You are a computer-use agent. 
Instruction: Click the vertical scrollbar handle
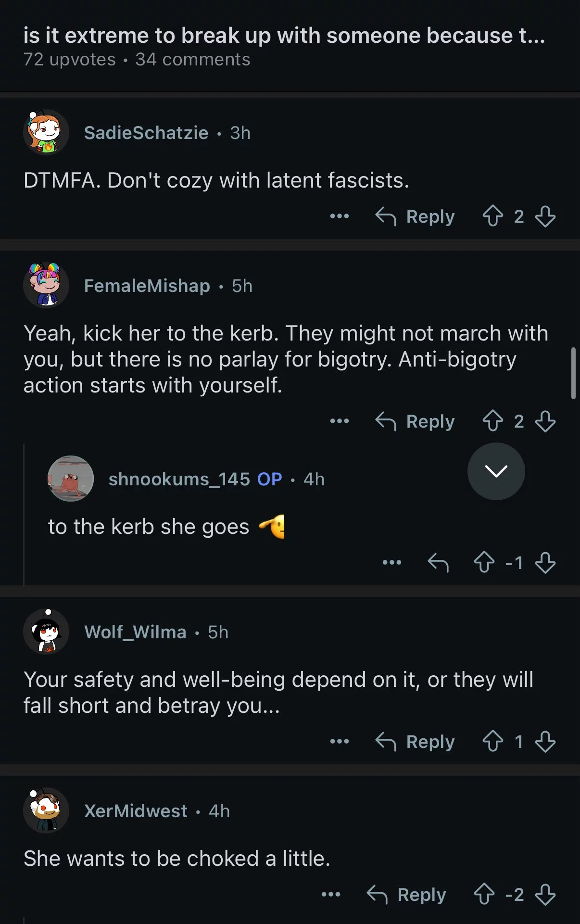point(573,373)
